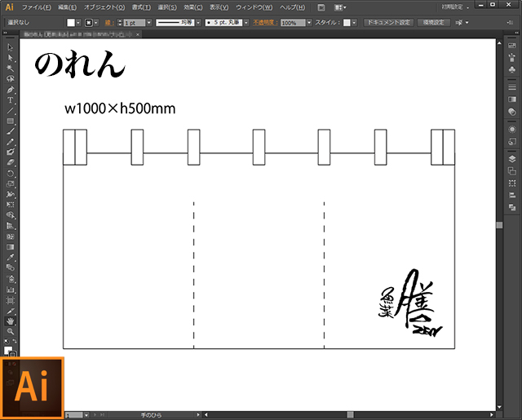This screenshot has width=522, height=420.
Task: Select the Pen tool
Action: click(11, 89)
